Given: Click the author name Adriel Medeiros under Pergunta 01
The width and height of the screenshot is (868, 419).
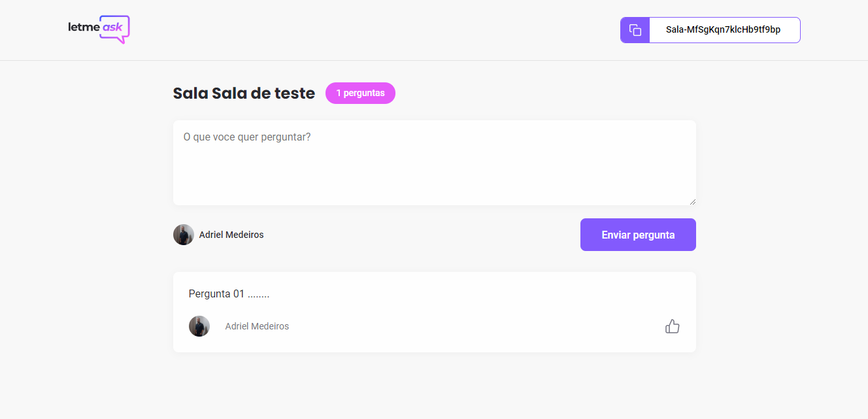Looking at the screenshot, I should (x=257, y=326).
